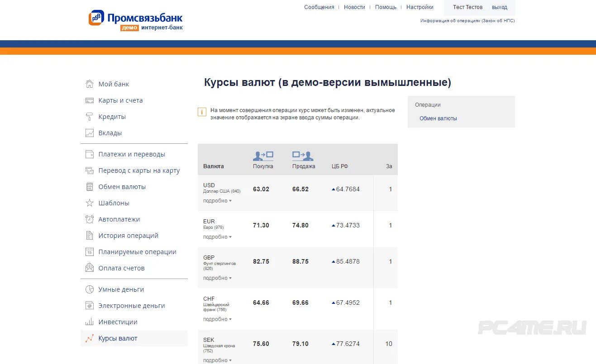Open the house icon beside Мой банк
The image size is (596, 364).
pos(90,84)
